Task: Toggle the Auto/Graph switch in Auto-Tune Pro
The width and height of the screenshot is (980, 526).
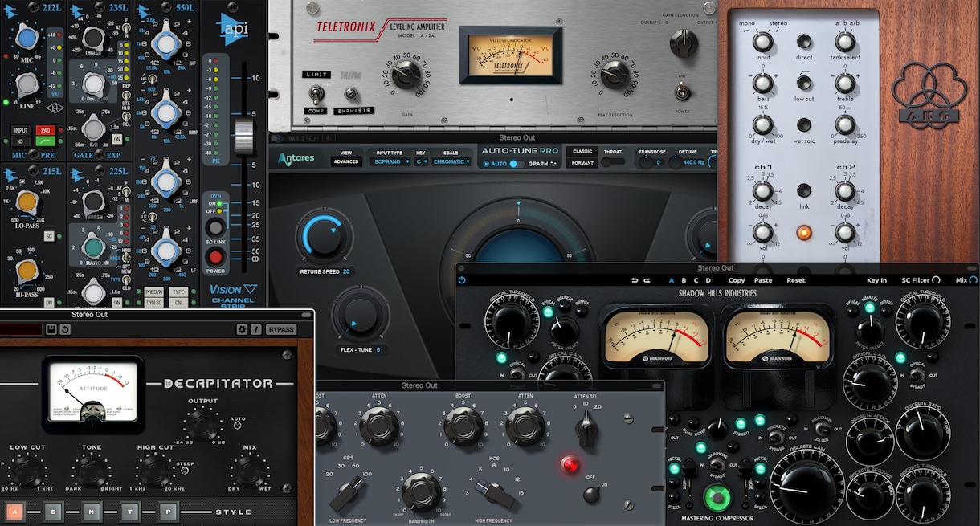Action: pyautogui.click(x=517, y=164)
